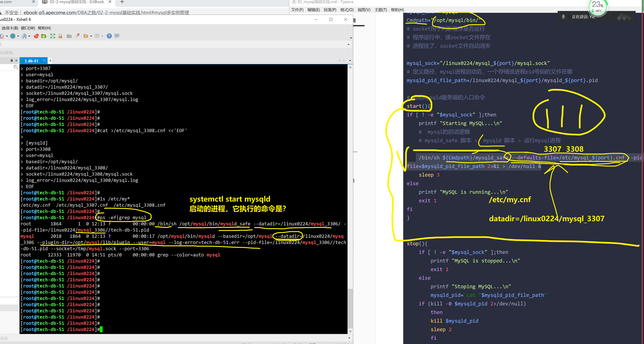The width and height of the screenshot is (644, 344).
Task: Click the 'mysql_sock=' line in Typora
Action: pos(478,63)
